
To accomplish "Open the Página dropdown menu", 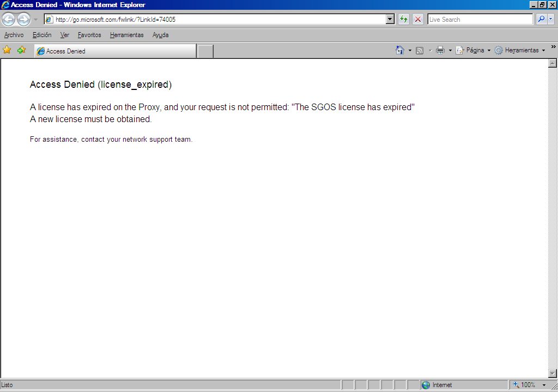I will pos(473,50).
